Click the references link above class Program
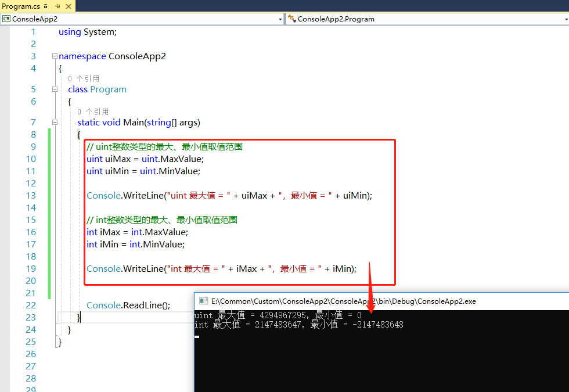The height and width of the screenshot is (392, 569). [84, 78]
